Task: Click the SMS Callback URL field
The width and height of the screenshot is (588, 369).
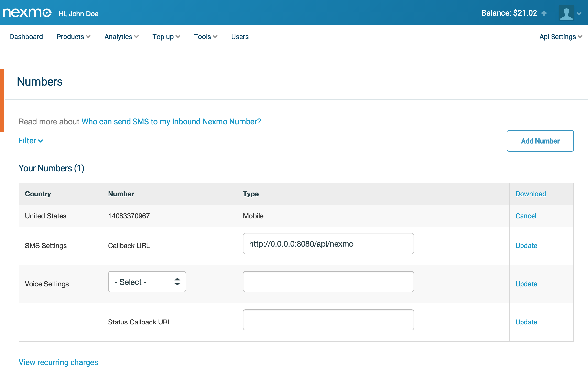Action: coord(328,244)
